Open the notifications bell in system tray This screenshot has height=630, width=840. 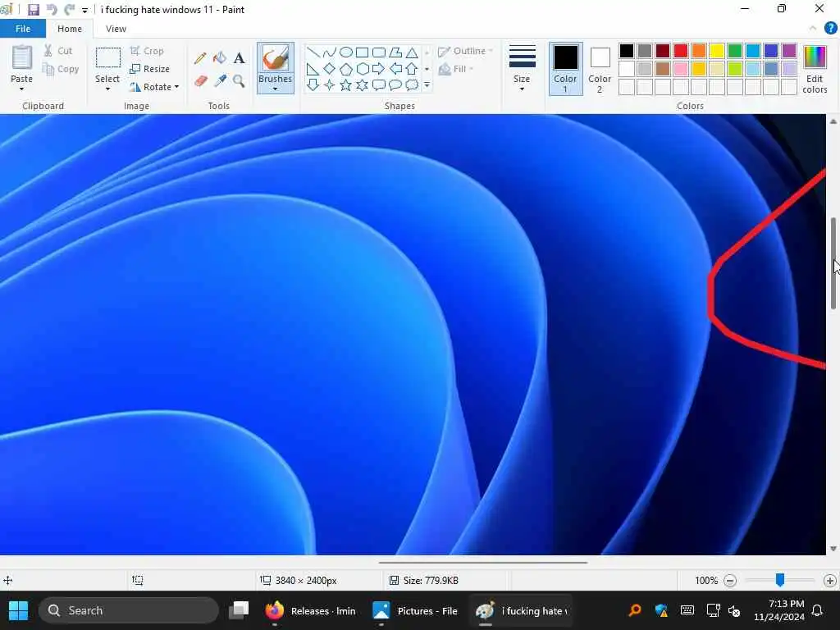tap(817, 610)
